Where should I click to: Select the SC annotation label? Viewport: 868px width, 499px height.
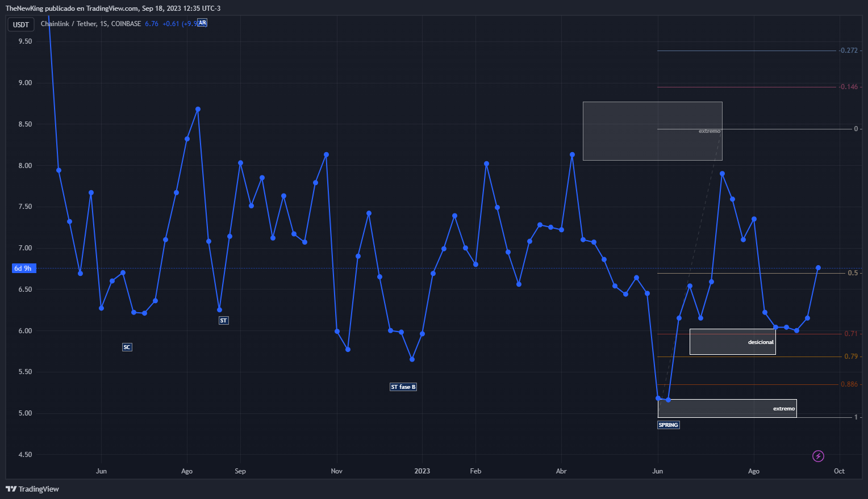127,347
